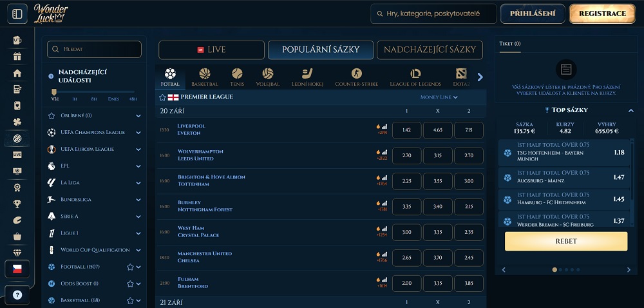Expand World Cup Qualification list
The width and height of the screenshot is (644, 308).
[x=138, y=250]
